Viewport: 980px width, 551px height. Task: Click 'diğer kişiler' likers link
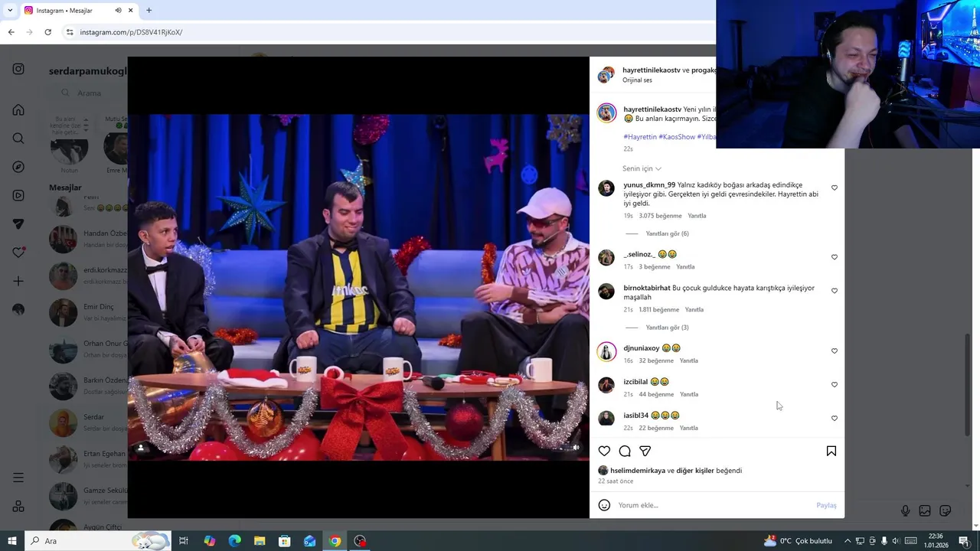694,471
